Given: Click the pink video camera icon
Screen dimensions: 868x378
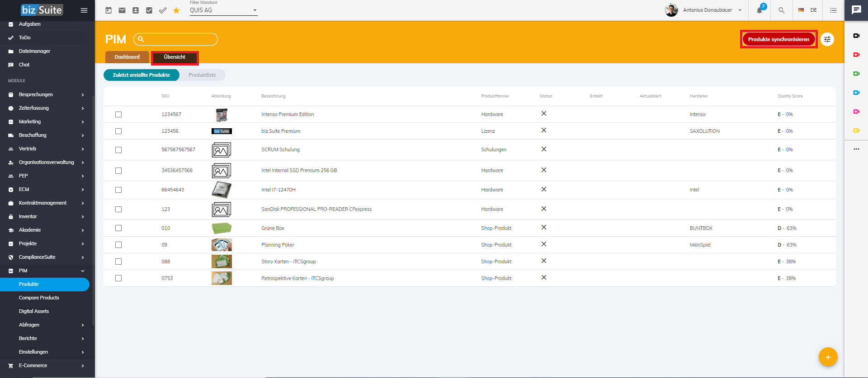Looking at the screenshot, I should [856, 112].
